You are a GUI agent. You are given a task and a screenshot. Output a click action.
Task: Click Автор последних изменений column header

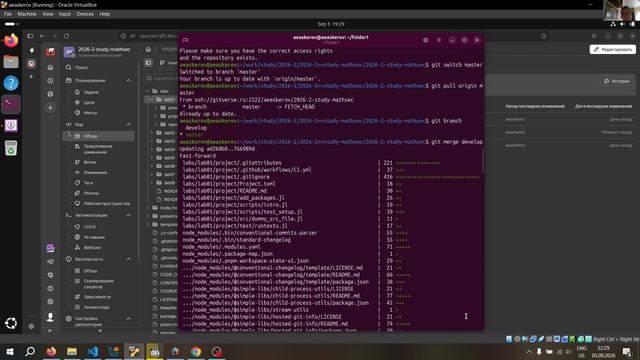coord(535,106)
